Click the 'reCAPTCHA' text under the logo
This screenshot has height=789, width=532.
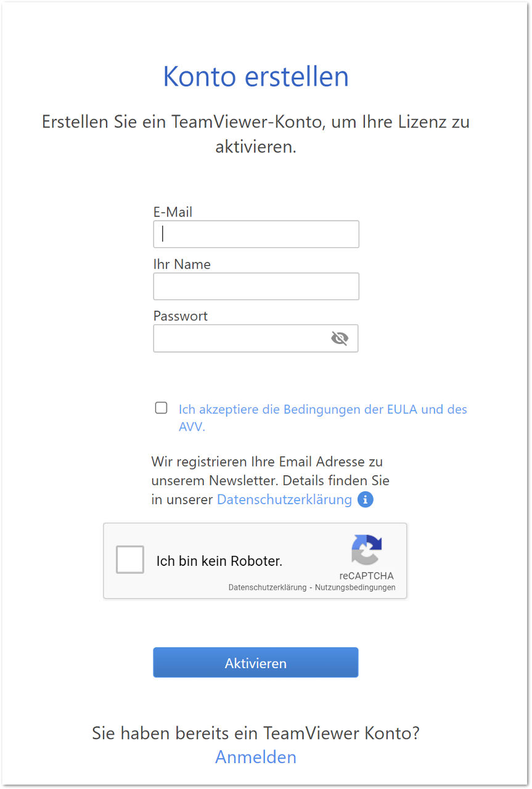366,576
